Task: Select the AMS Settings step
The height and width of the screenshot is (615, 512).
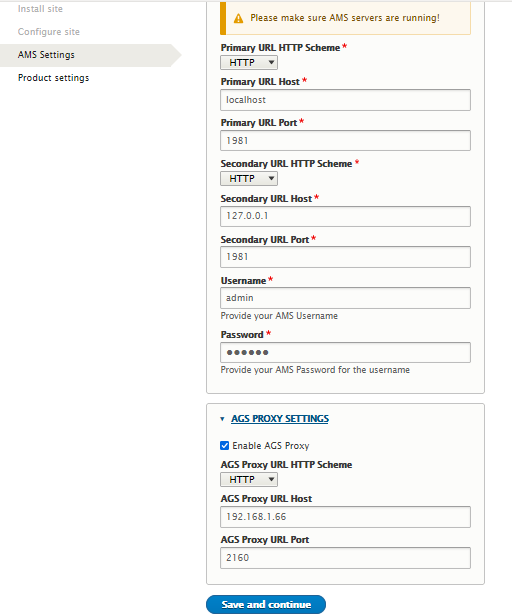Action: pos(46,55)
